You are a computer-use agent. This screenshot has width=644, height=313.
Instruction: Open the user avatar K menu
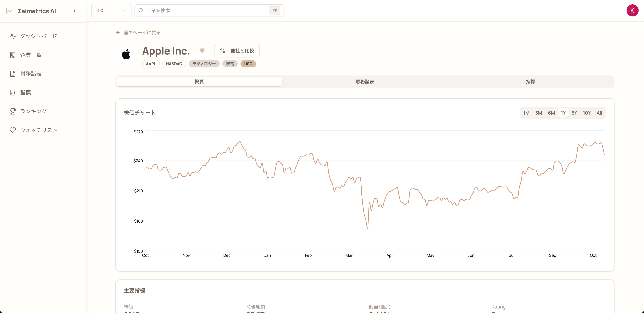(x=632, y=11)
